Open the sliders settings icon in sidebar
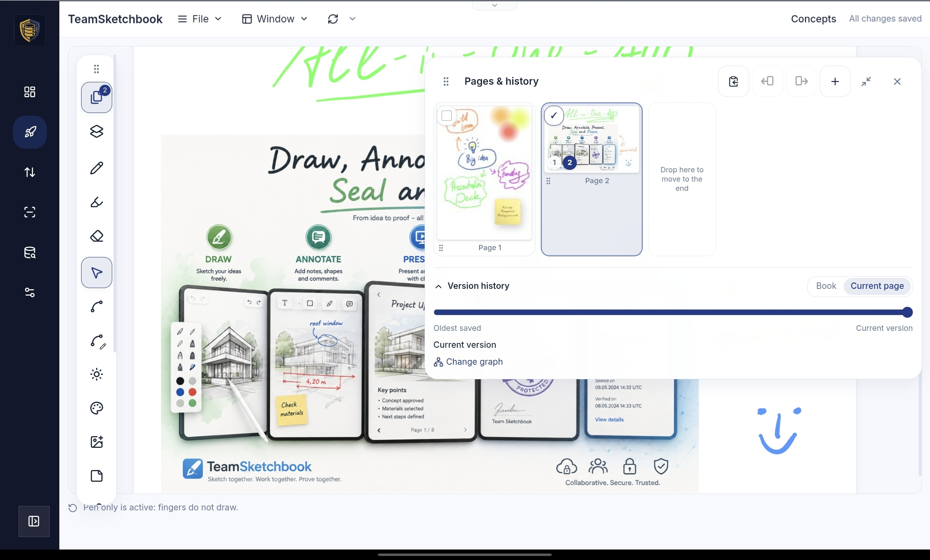This screenshot has height=560, width=930. [30, 293]
